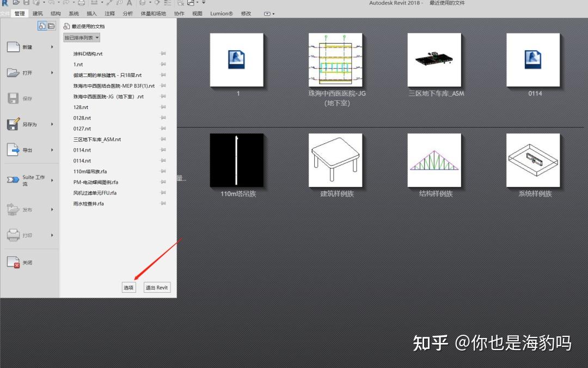Switch to the 建筑 ribbon tab
This screenshot has height=368, width=588.
[38, 14]
